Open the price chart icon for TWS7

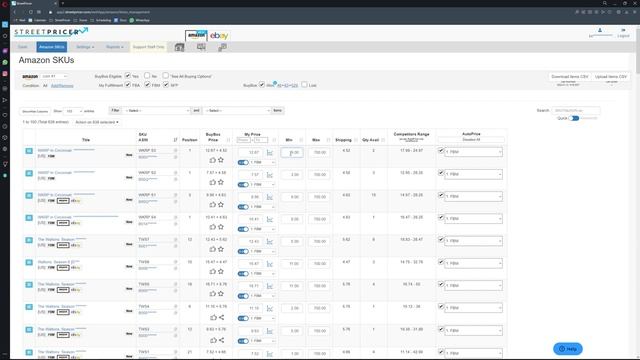pos(270,242)
